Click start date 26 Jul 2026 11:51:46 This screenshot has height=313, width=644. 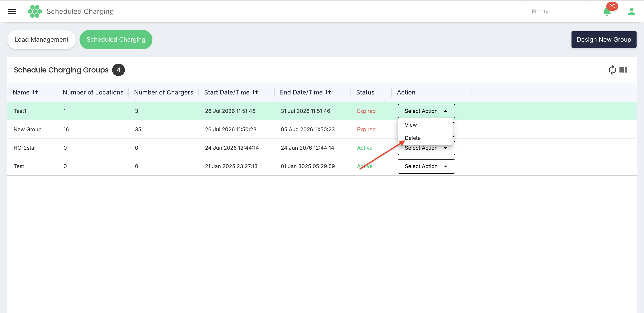pos(230,111)
